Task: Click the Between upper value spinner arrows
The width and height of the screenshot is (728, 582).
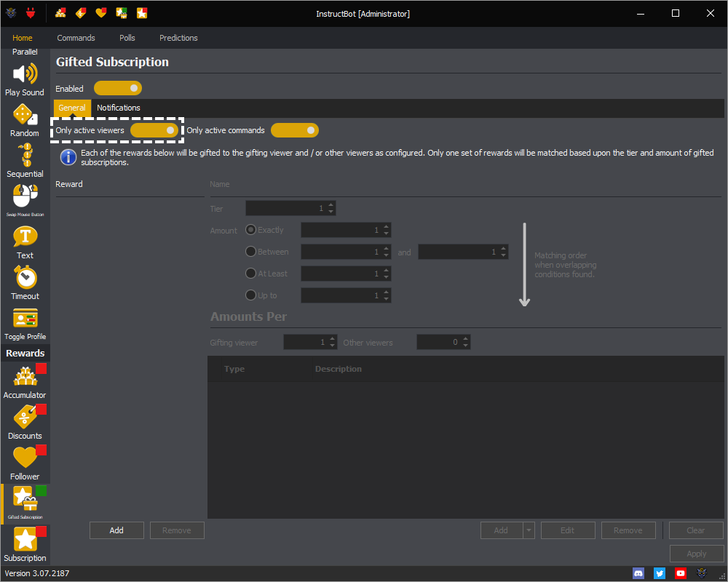Action: click(503, 252)
